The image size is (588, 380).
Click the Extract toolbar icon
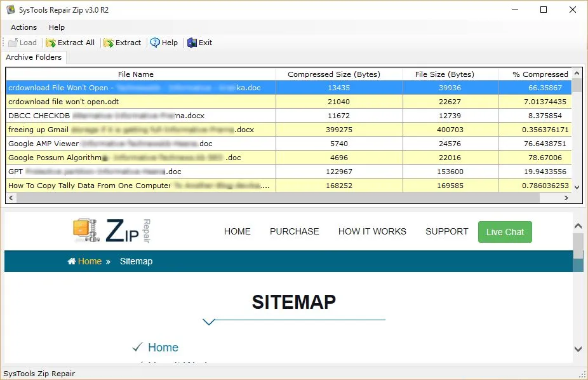(109, 43)
